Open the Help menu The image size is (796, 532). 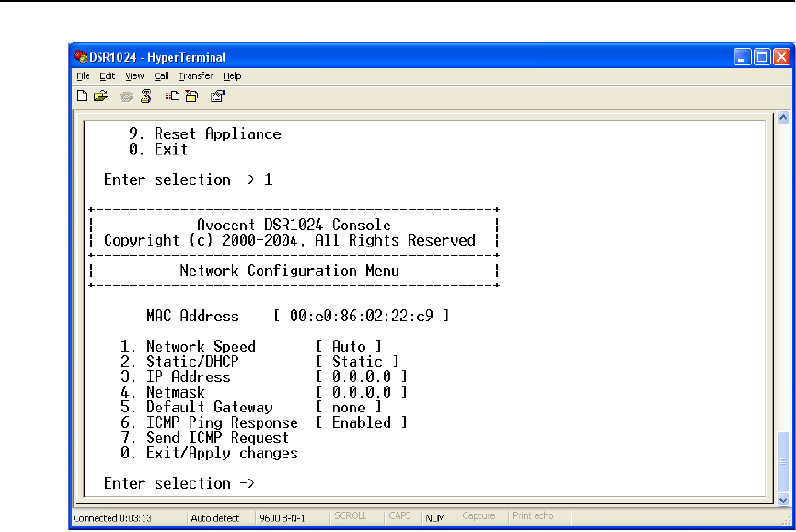tap(232, 76)
